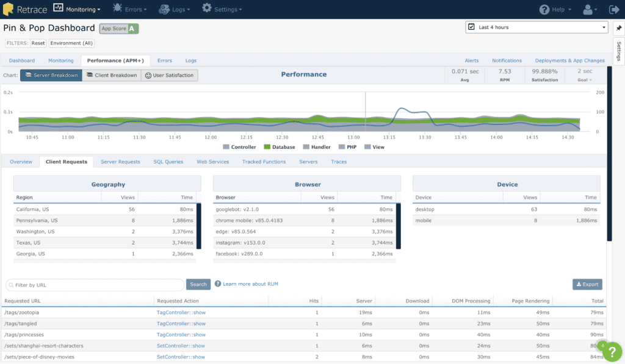Image resolution: width=625 pixels, height=364 pixels.
Task: Toggle PHP series in chart legend
Action: pyautogui.click(x=347, y=147)
